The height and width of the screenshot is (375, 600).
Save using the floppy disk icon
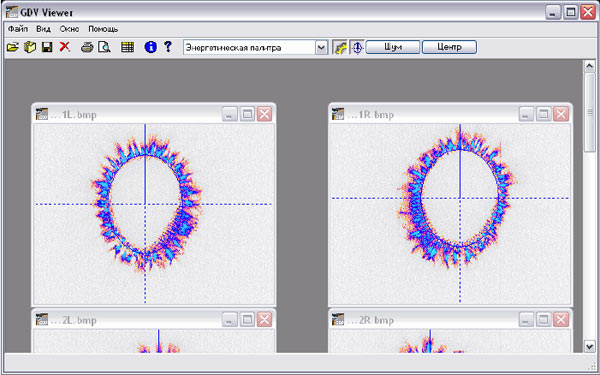coord(47,47)
